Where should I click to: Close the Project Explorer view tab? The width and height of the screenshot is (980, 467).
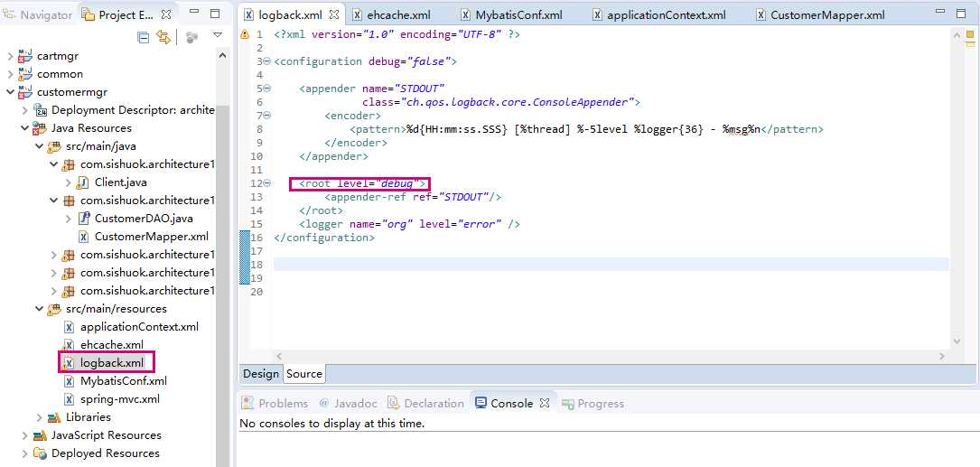pyautogui.click(x=166, y=14)
